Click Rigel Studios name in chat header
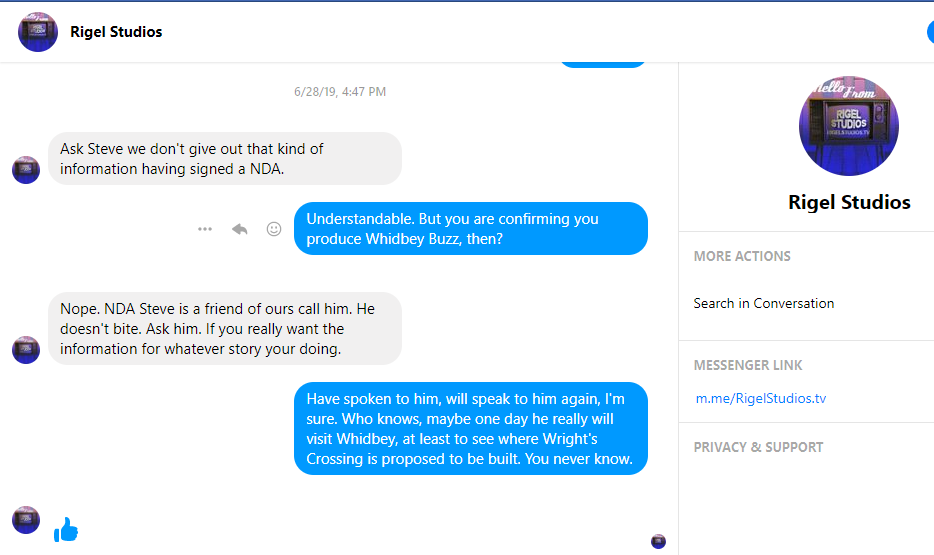The height and width of the screenshot is (555, 934). coord(116,32)
